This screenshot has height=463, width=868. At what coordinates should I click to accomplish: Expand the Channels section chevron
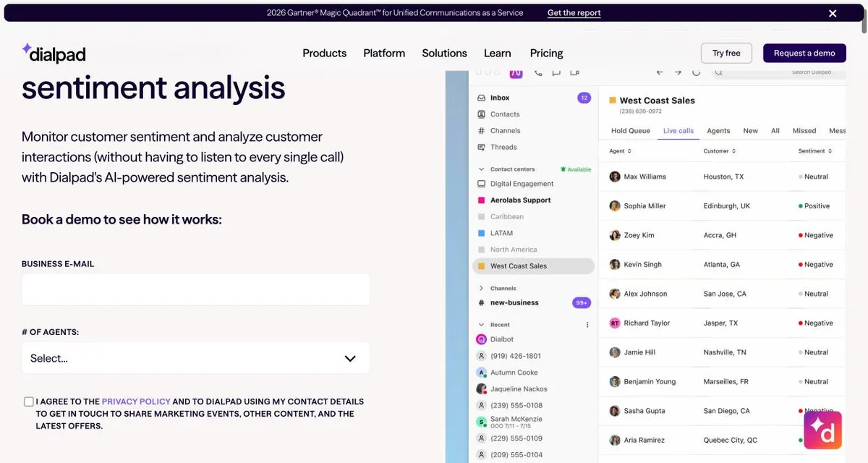coord(482,289)
